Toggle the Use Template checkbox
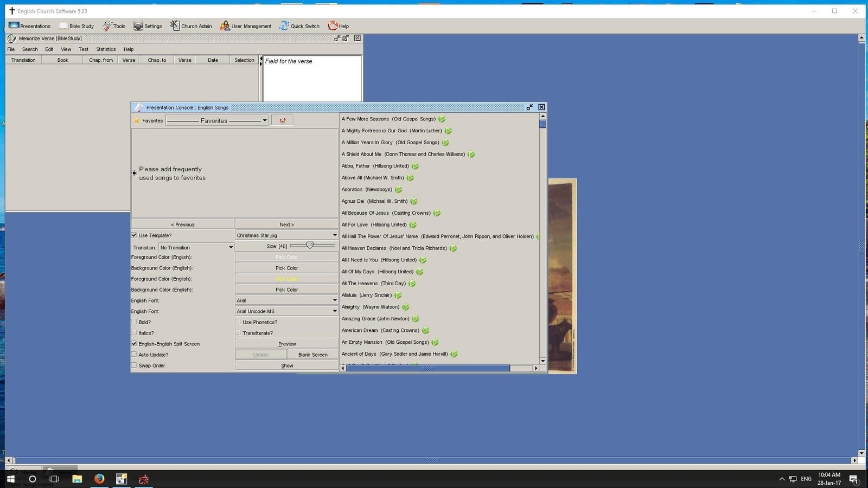Screen dimensions: 868x488 [134, 235]
